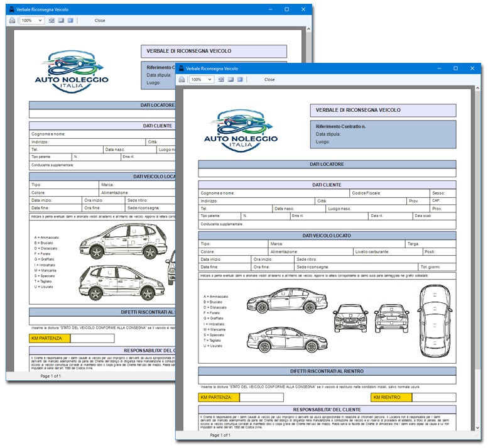Maximize the front Verbale Riconsegna Veicolo window
Image resolution: width=488 pixels, height=448 pixels.
coord(455,68)
